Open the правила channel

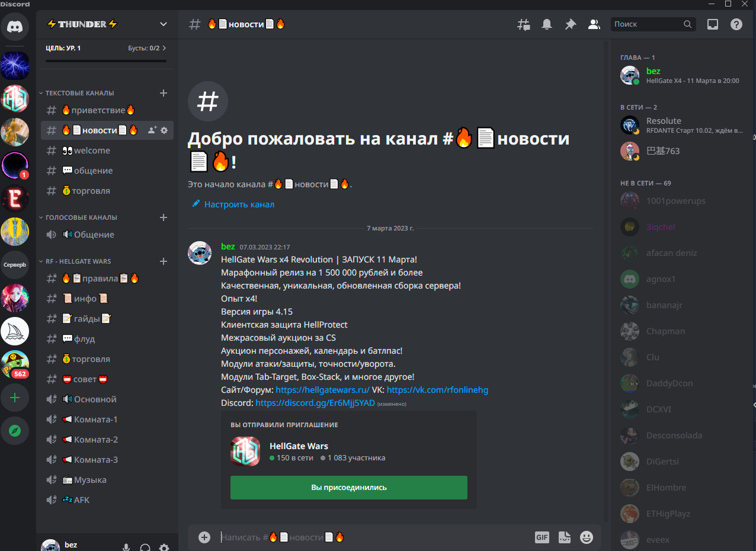107,278
